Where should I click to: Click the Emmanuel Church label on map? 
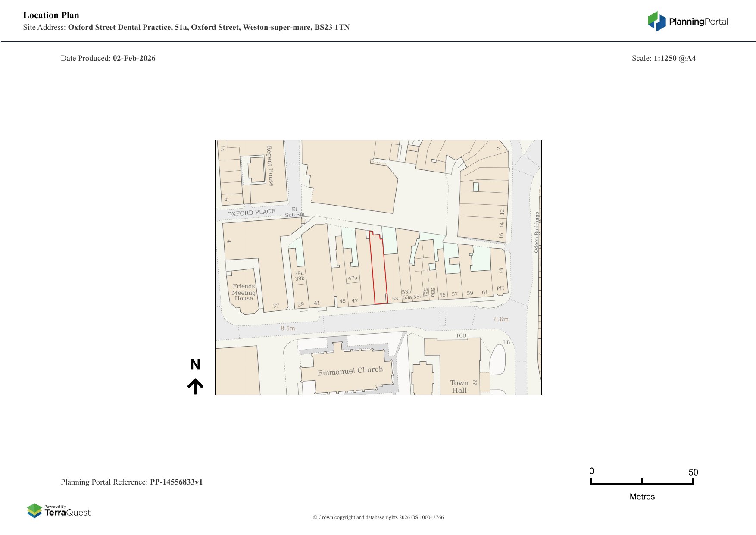point(350,371)
